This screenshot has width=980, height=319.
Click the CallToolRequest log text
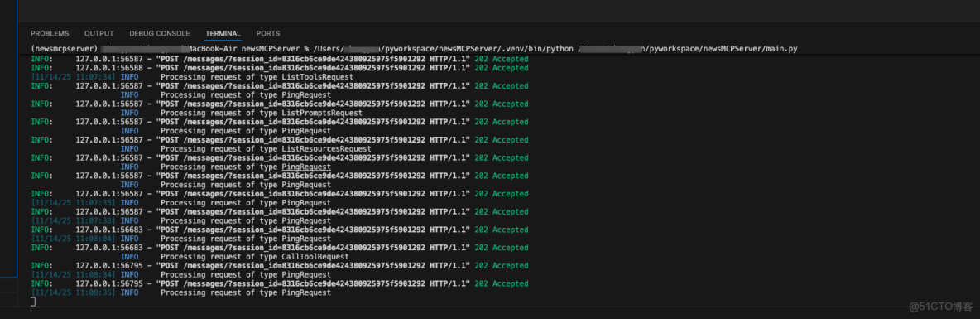(315, 257)
